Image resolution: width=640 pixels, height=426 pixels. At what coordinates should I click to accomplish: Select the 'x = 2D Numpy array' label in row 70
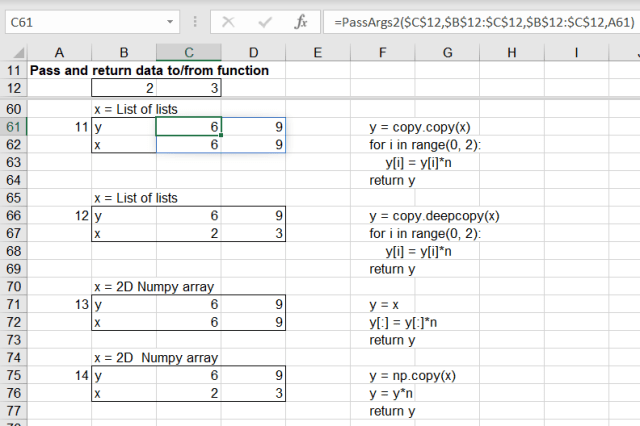pyautogui.click(x=154, y=287)
